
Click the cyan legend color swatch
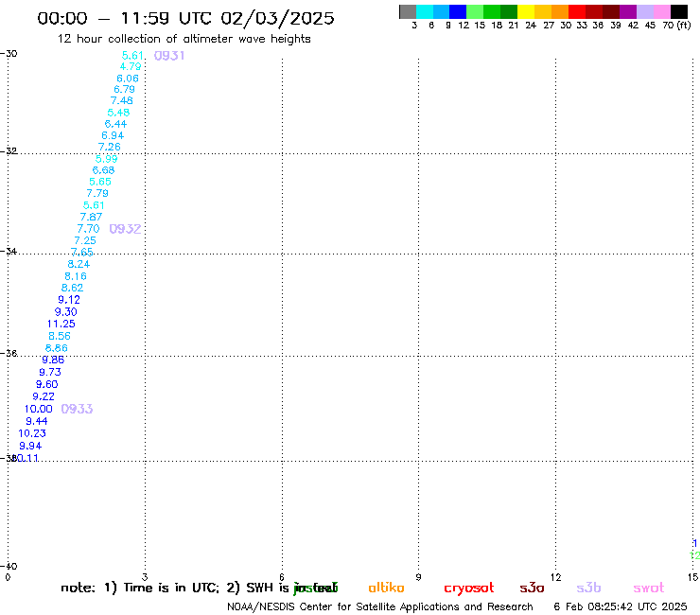(425, 11)
